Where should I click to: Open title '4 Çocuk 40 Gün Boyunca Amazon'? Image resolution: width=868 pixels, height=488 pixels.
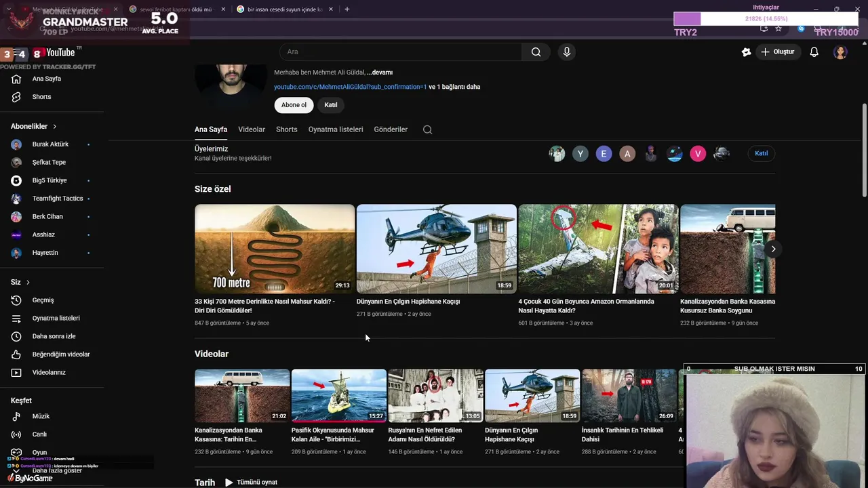point(586,306)
